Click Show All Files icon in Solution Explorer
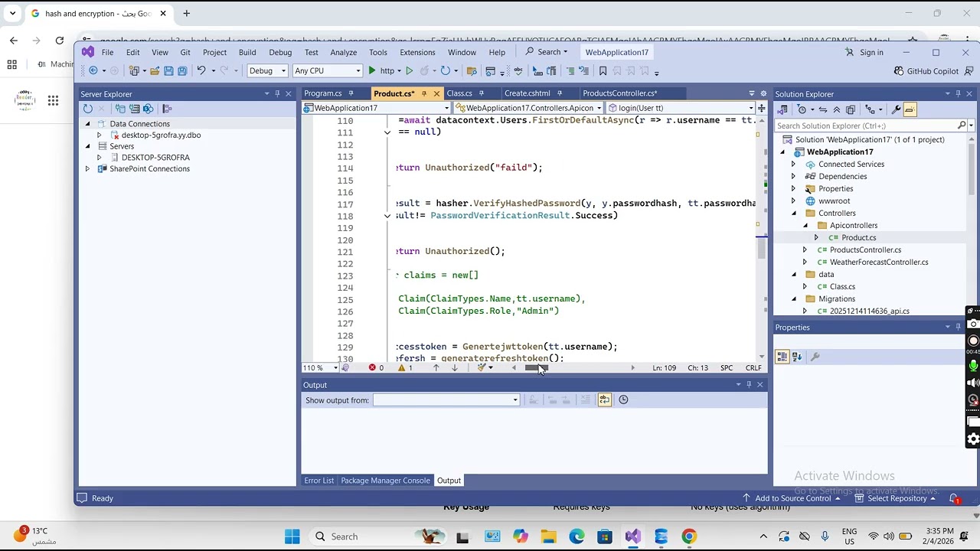This screenshot has width=980, height=551. coord(851,109)
